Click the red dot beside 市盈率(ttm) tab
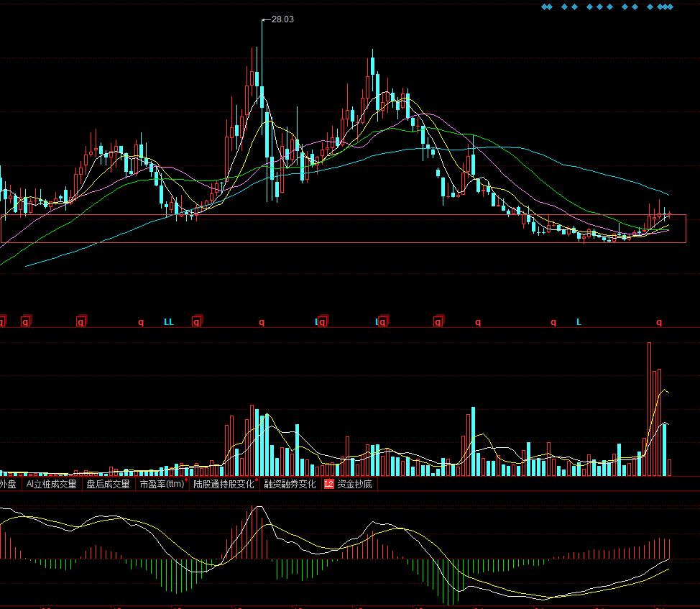 pos(186,480)
